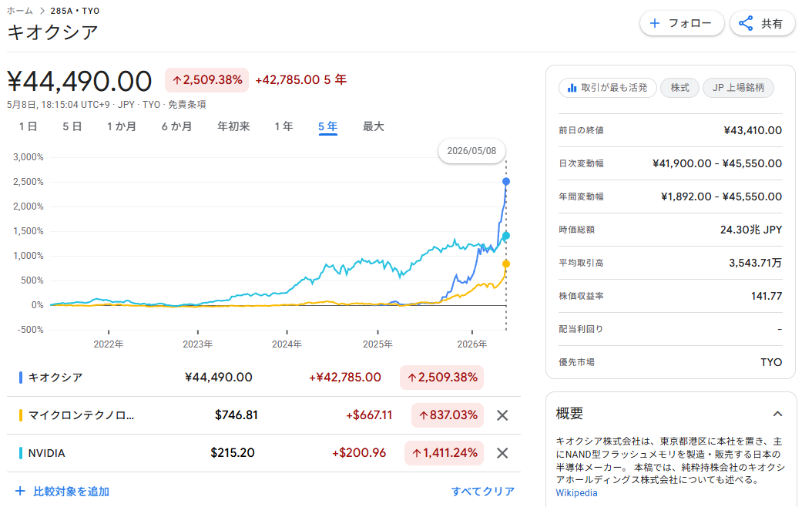
Task: Click the +$667.11 change value
Action: 369,415
